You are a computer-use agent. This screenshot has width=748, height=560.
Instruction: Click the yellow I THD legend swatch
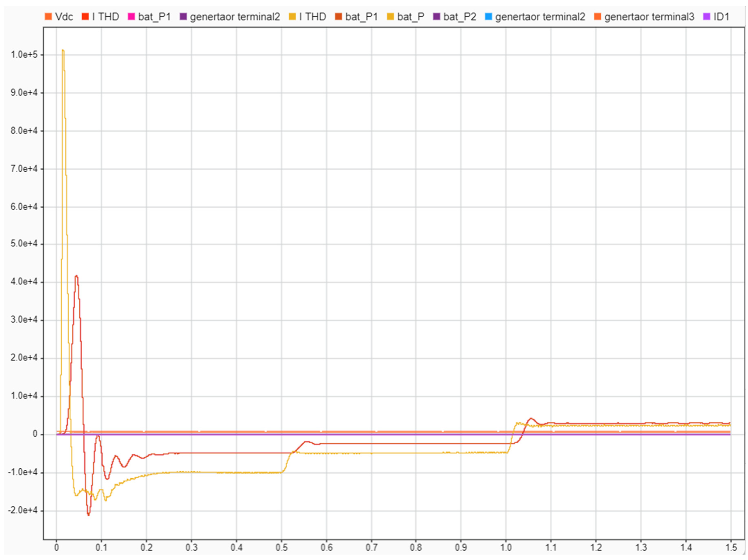[x=293, y=17]
